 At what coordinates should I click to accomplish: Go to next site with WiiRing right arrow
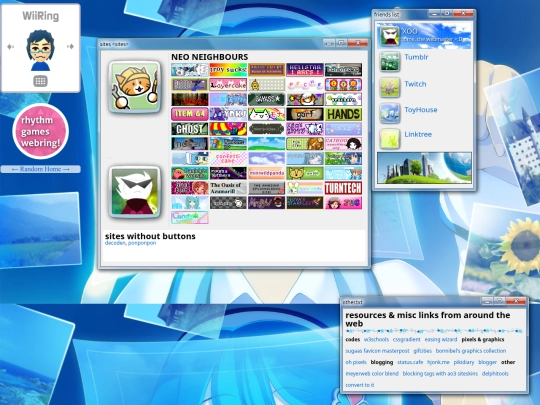click(x=70, y=46)
